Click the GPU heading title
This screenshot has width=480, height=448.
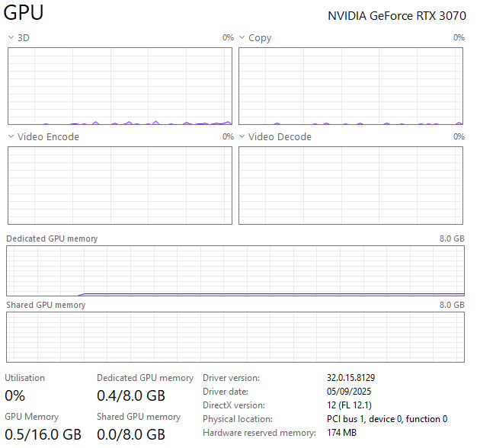coord(24,14)
